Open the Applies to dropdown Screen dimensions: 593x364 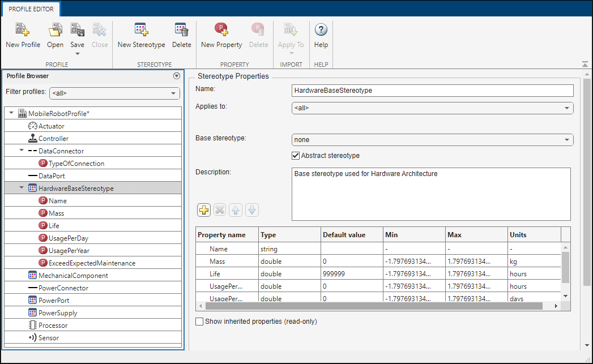568,108
